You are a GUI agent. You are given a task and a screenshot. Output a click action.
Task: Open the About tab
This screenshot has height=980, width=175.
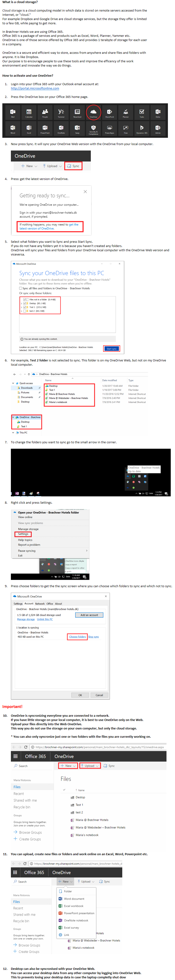pos(58,604)
